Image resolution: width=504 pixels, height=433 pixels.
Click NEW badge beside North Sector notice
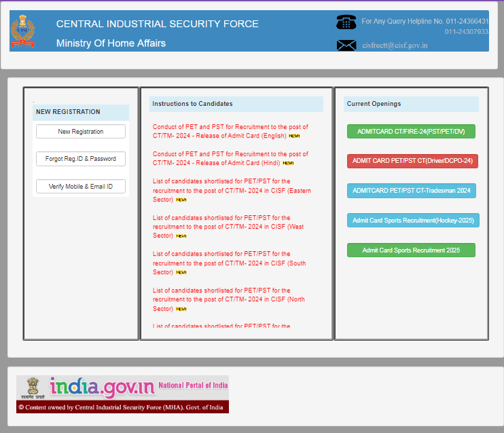click(181, 309)
